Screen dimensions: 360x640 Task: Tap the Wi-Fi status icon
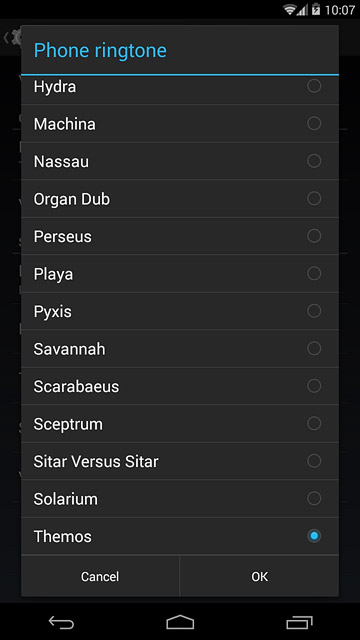point(290,9)
